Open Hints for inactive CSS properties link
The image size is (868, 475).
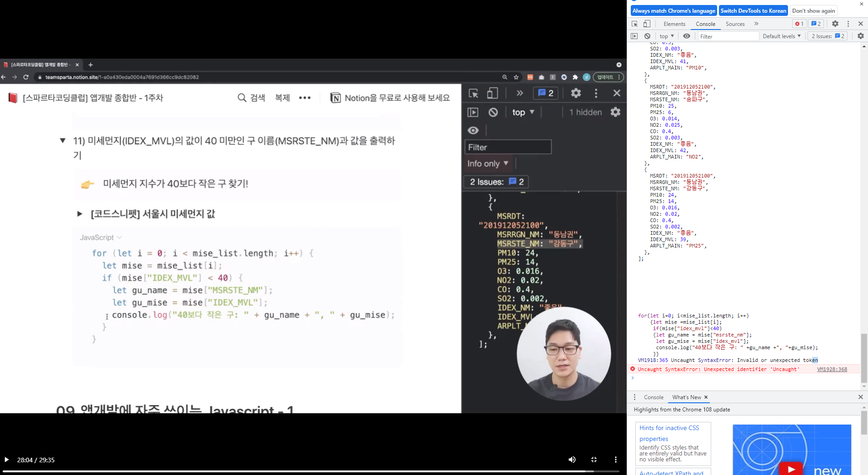click(669, 433)
